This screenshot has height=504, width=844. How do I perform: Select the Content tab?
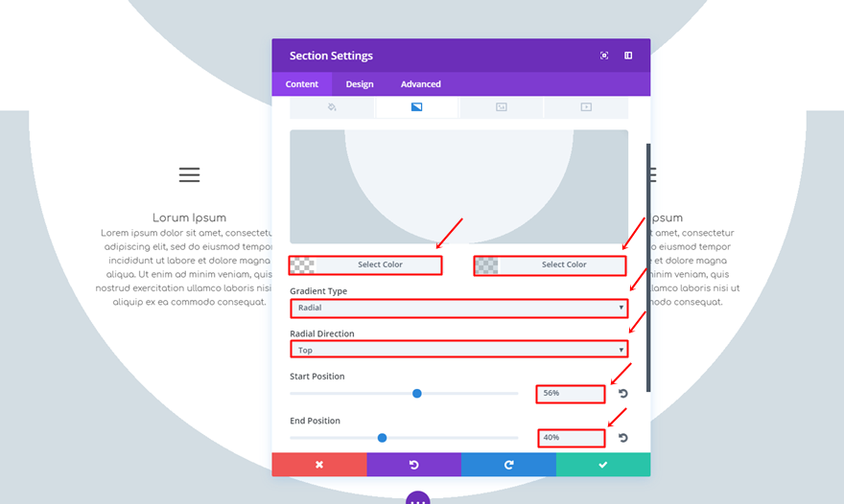point(302,84)
